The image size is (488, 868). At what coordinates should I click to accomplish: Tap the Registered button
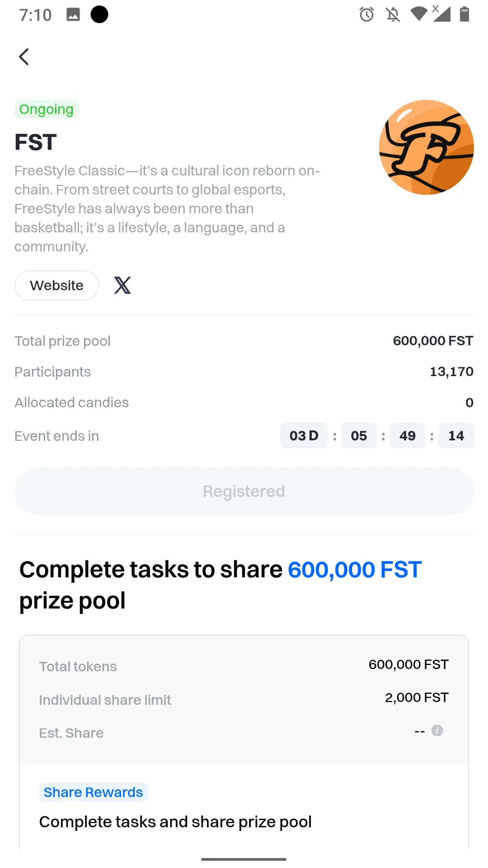coord(244,491)
